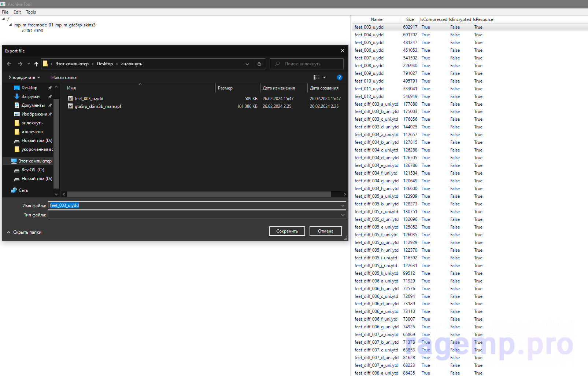Open the Сеть network location
The width and height of the screenshot is (588, 376).
[x=23, y=190]
